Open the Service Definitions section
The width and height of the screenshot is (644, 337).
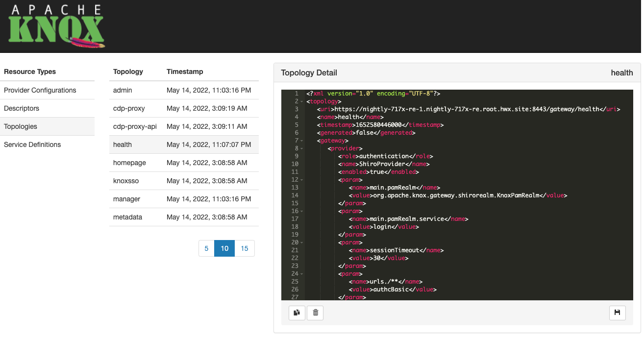click(x=32, y=144)
